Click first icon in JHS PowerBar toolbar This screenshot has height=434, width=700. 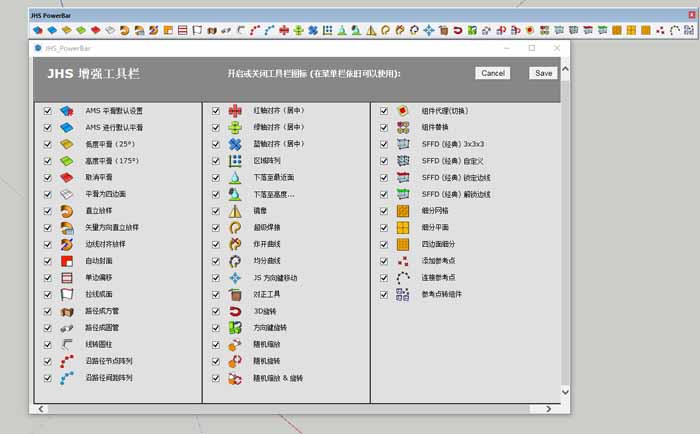coord(37,31)
